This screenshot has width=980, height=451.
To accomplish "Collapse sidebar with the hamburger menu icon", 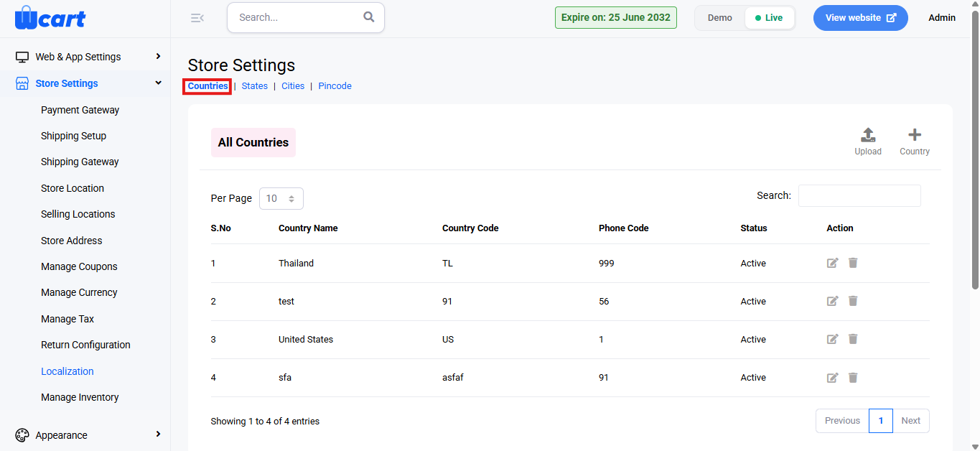I will click(x=197, y=18).
